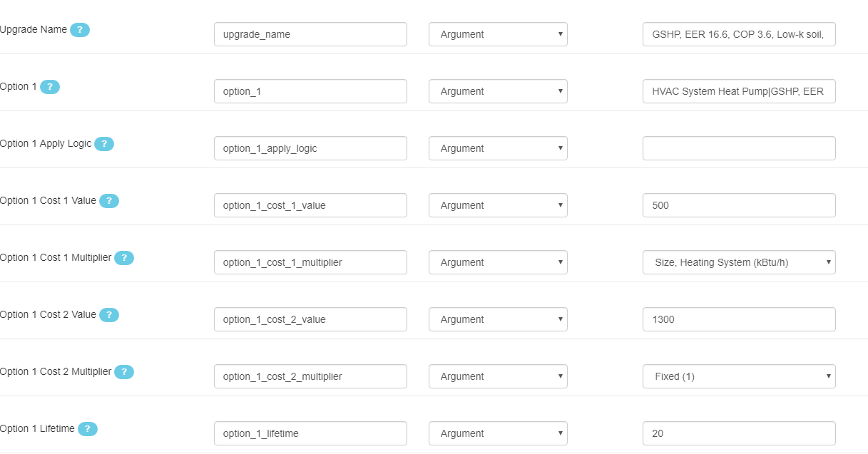The width and height of the screenshot is (868, 454).
Task: Show help for Option 1 Apply Logic
Action: (x=104, y=144)
